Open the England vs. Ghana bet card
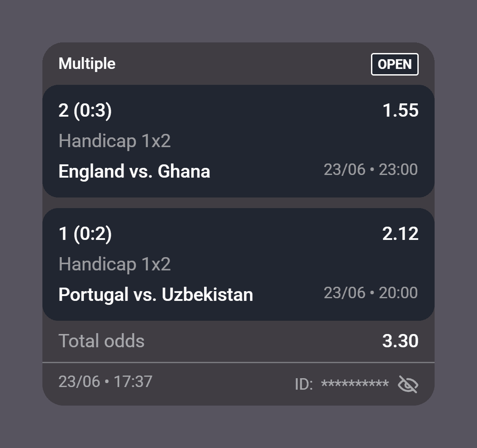The height and width of the screenshot is (448, 477). click(238, 141)
